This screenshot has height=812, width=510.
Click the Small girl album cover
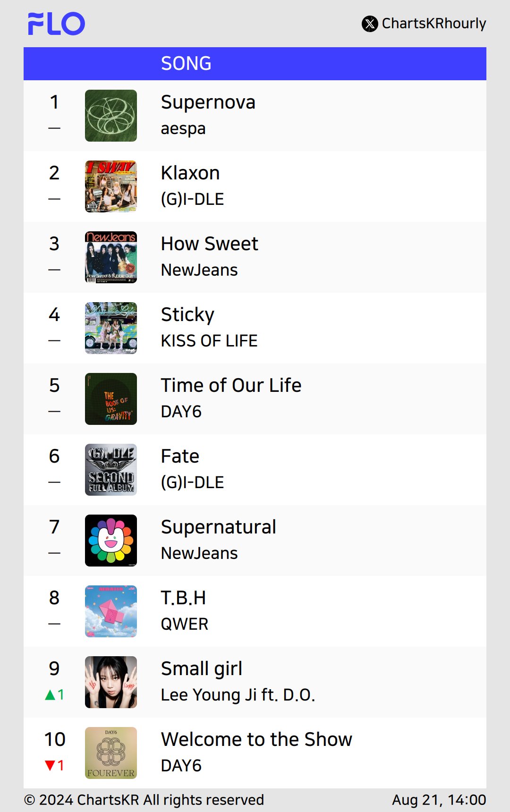tap(111, 682)
